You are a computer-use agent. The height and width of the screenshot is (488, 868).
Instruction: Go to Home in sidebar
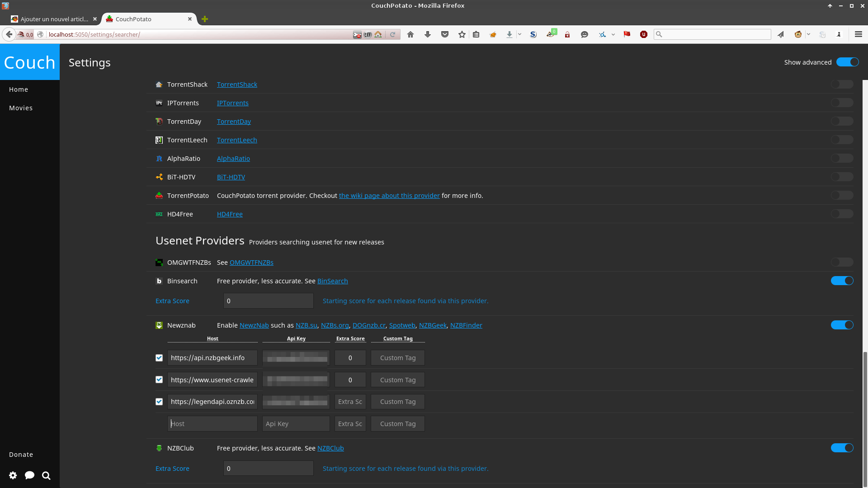[x=19, y=89]
